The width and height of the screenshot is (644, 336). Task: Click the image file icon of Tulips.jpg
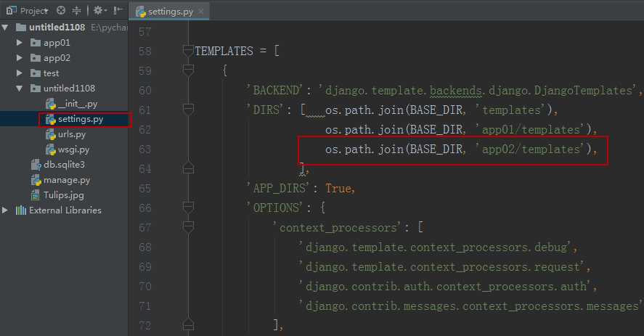pos(36,195)
